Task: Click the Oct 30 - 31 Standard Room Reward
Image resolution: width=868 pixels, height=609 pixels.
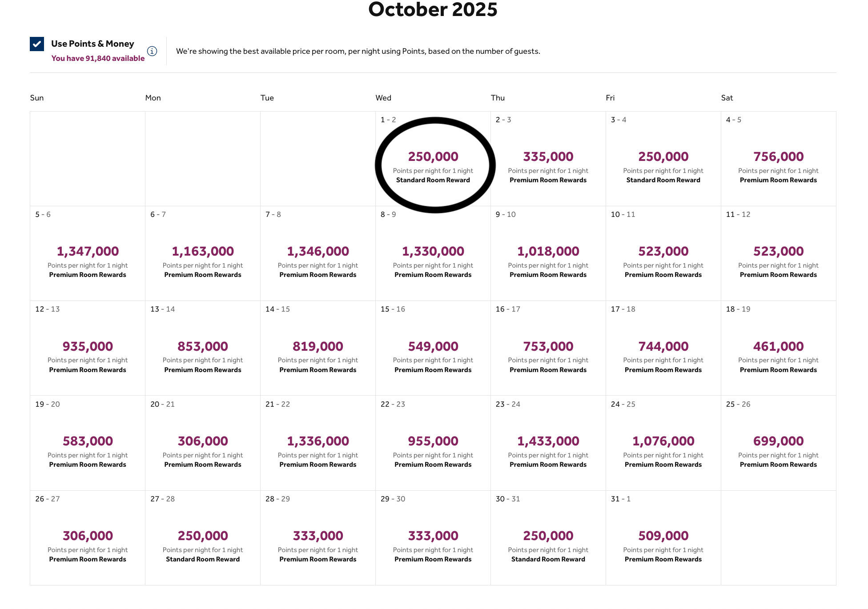Action: click(548, 538)
